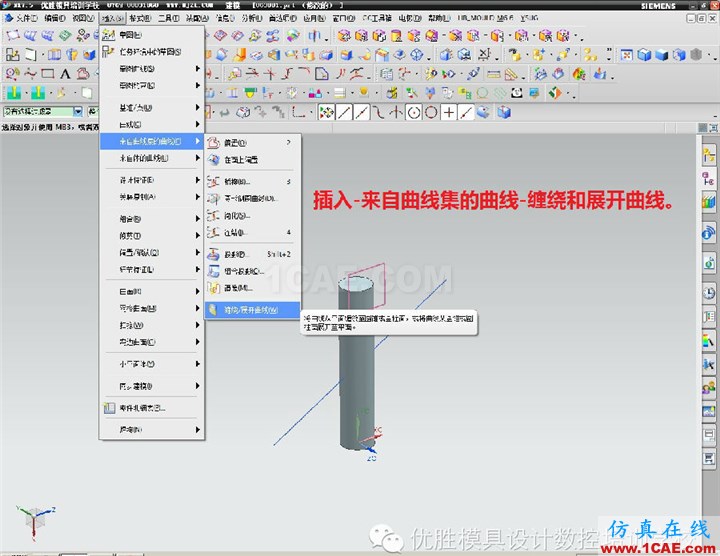Choose 在面上偏置 offset in face entry
The image size is (720, 556).
(253, 160)
